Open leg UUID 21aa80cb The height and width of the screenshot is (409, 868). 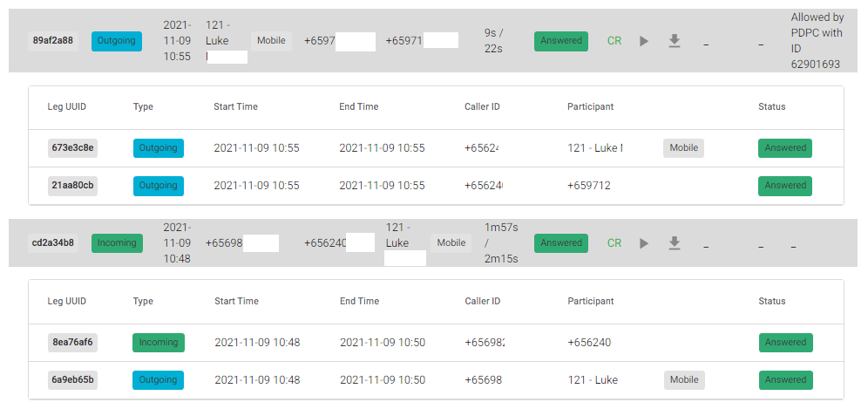coord(72,186)
